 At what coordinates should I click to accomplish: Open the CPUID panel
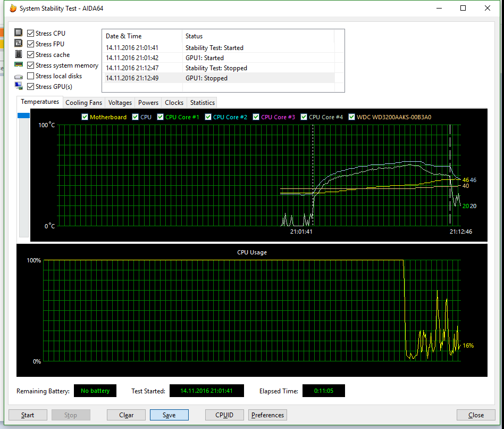point(224,415)
